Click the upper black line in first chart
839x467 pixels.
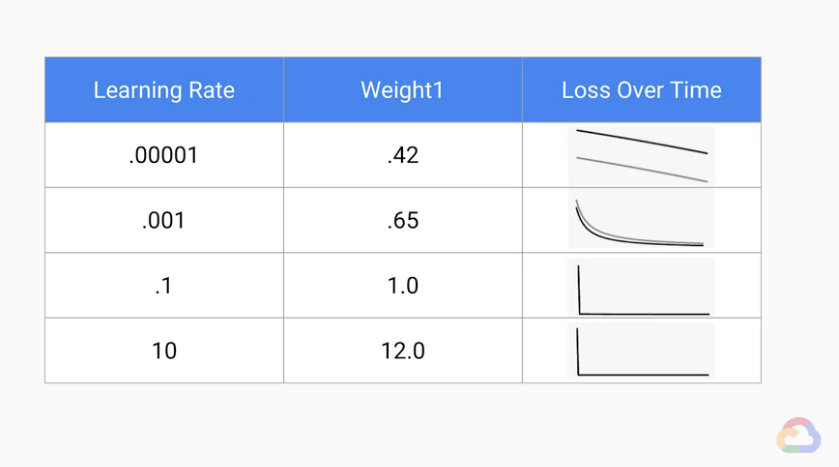click(641, 142)
